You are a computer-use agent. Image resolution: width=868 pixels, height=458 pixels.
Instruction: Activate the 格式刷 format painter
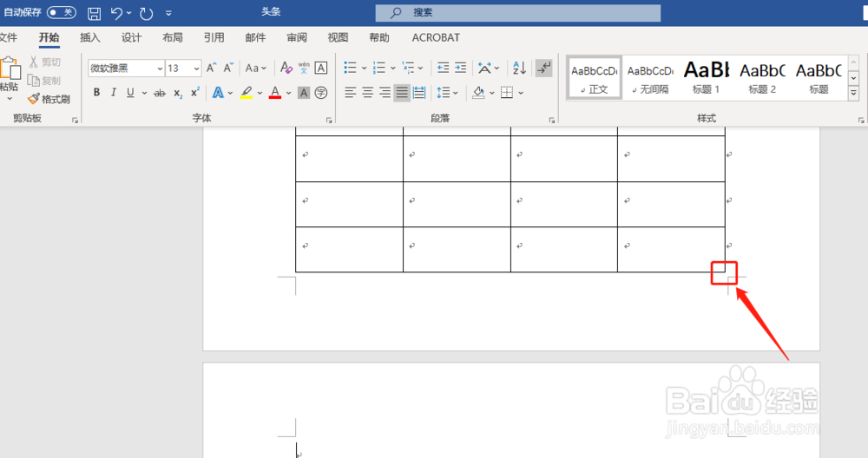[49, 99]
